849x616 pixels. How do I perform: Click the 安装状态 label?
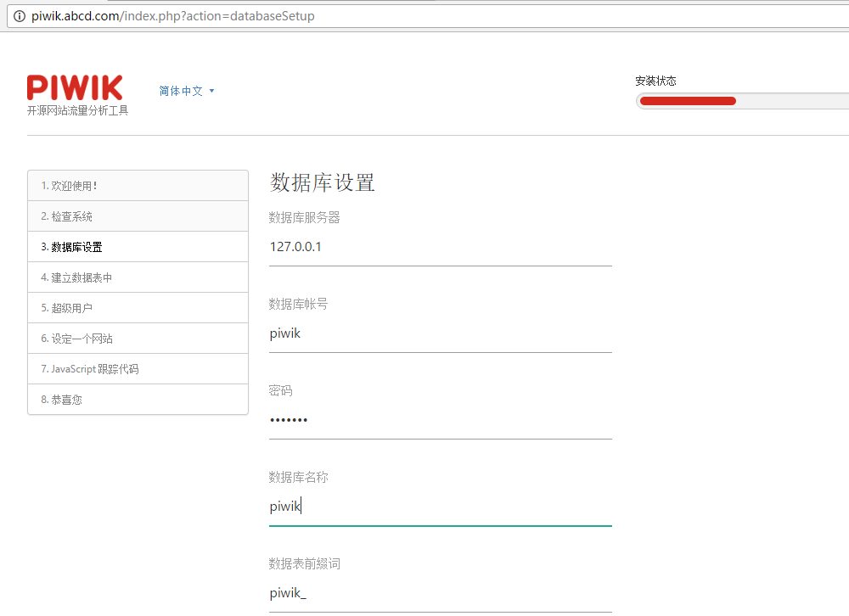pos(655,81)
